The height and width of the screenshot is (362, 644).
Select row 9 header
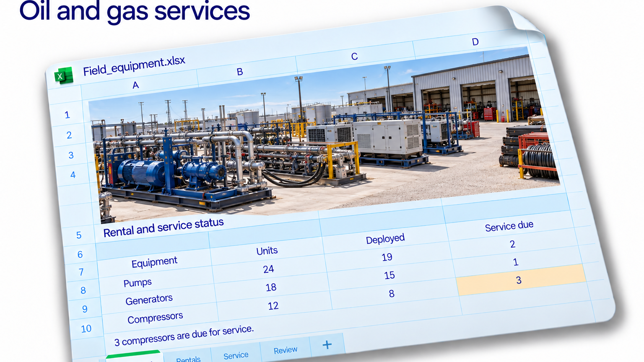85,309
